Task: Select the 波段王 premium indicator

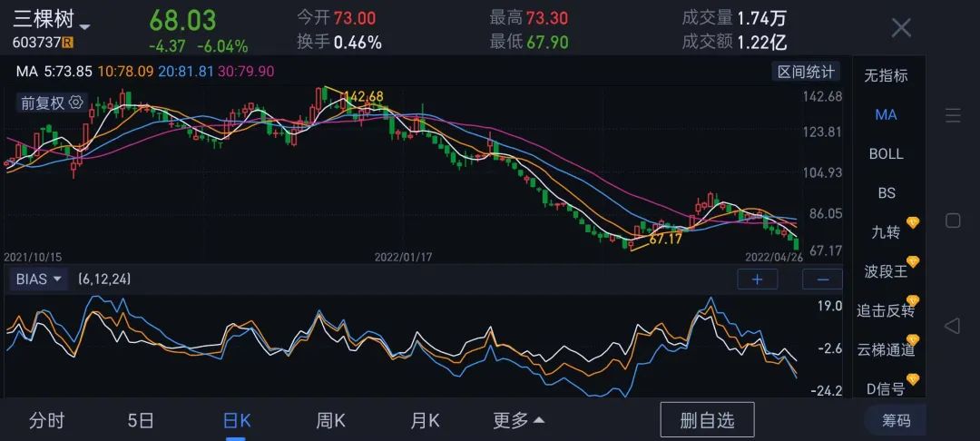Action: pyautogui.click(x=886, y=271)
